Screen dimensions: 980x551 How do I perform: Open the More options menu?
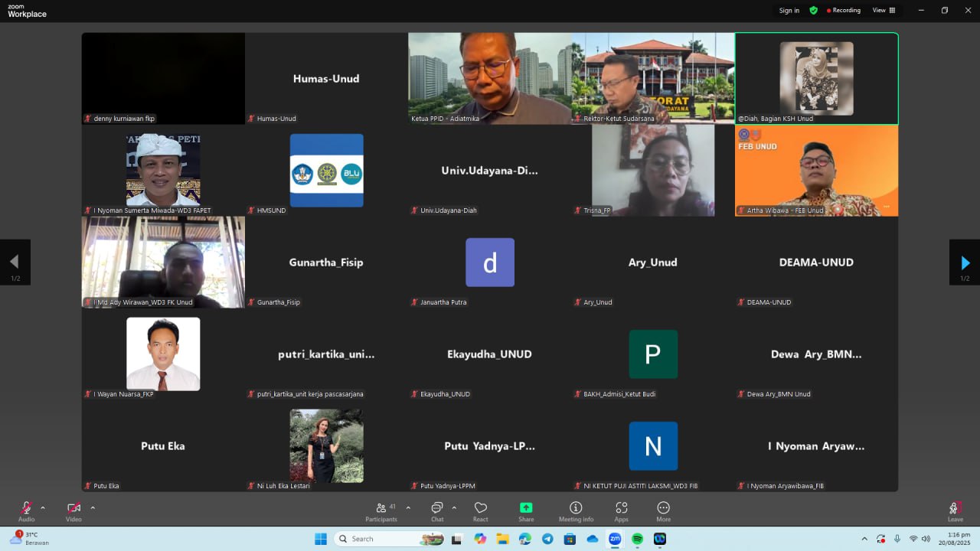(663, 508)
